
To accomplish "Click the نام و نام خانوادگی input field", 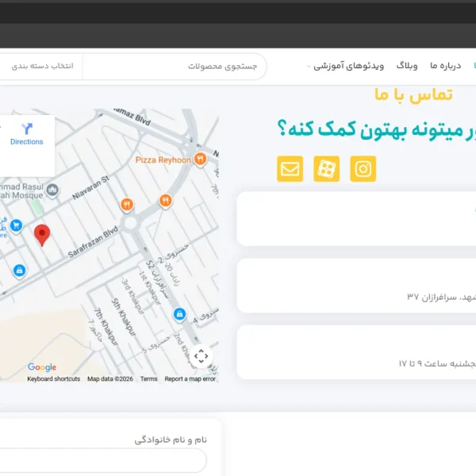I will pos(103,460).
